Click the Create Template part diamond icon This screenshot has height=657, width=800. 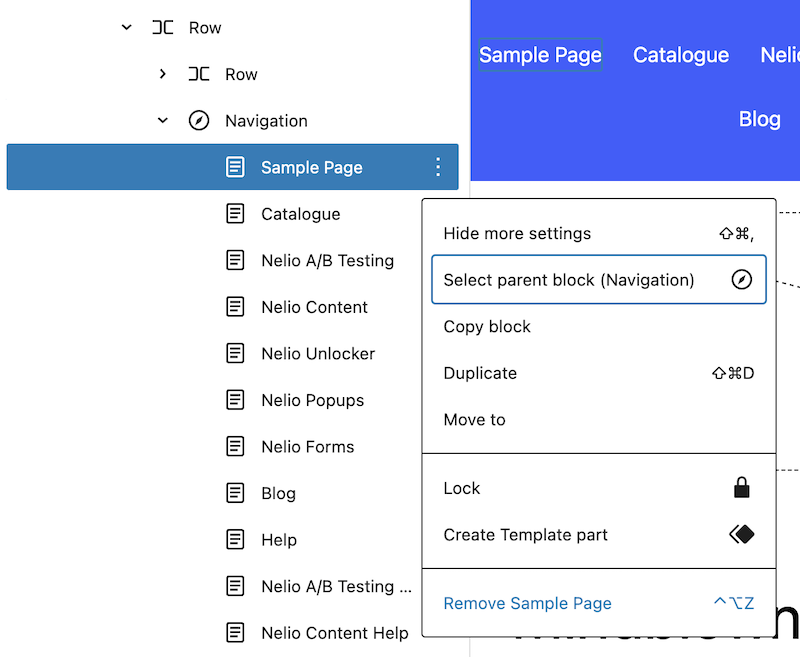coord(741,535)
